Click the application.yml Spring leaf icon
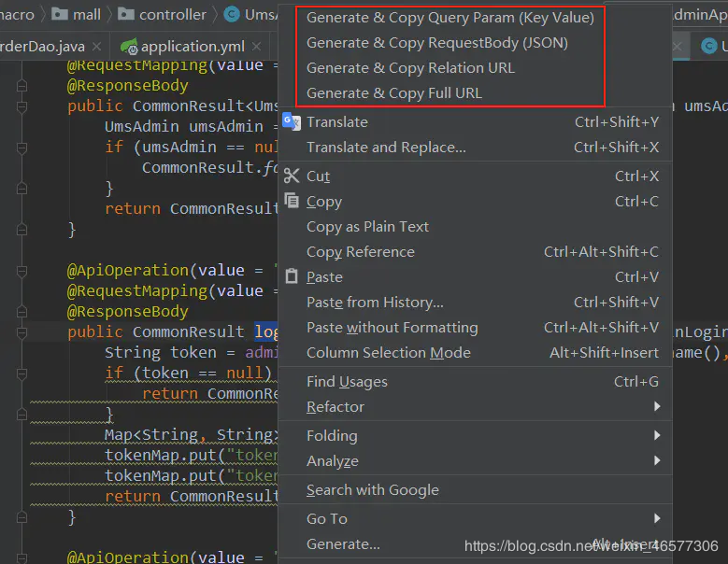 coord(129,46)
